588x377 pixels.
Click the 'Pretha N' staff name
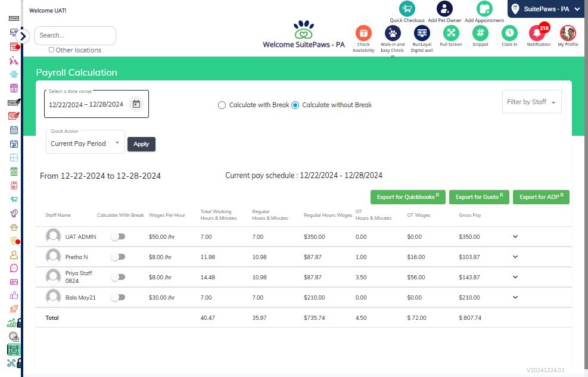click(x=76, y=257)
